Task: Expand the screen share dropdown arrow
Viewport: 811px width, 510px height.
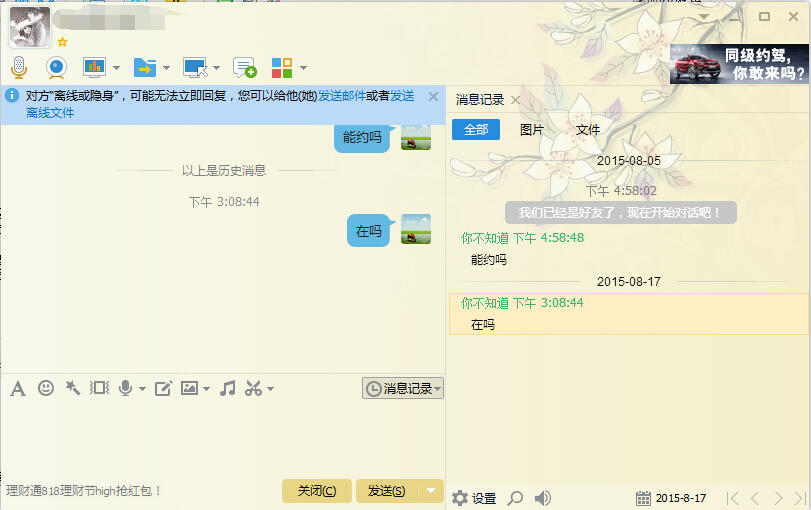Action: click(x=116, y=68)
